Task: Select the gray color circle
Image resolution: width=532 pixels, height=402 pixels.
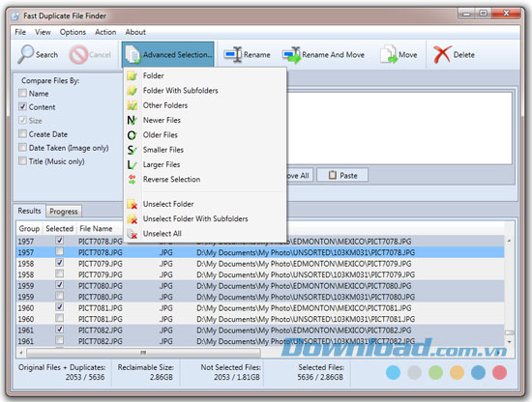Action: tap(414, 372)
